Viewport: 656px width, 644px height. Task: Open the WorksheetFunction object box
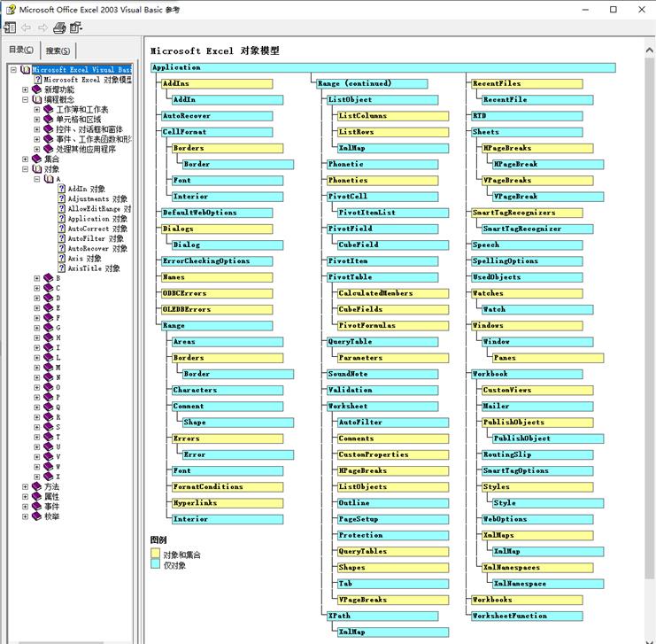click(x=527, y=616)
